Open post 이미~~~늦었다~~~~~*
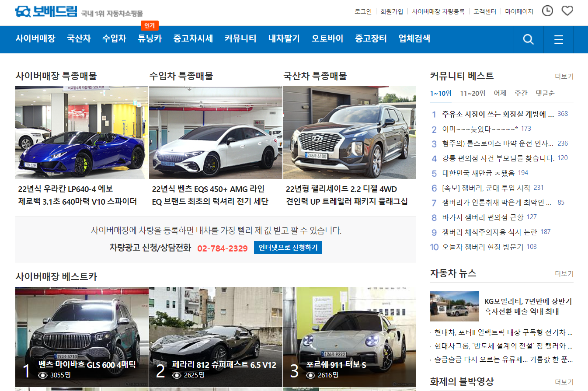The width and height of the screenshot is (588, 391). coord(480,129)
